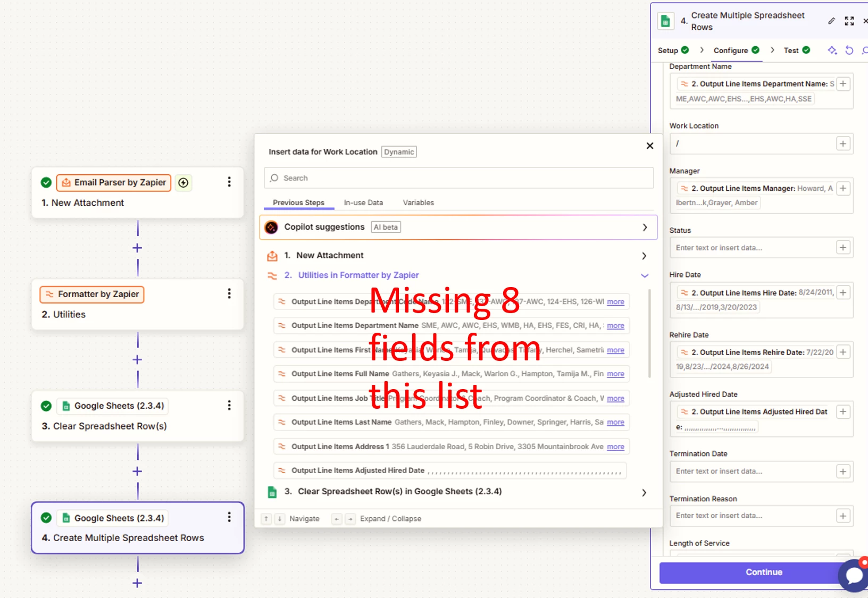Click plus button in Hire Date field
This screenshot has width=868, height=598.
(x=843, y=292)
